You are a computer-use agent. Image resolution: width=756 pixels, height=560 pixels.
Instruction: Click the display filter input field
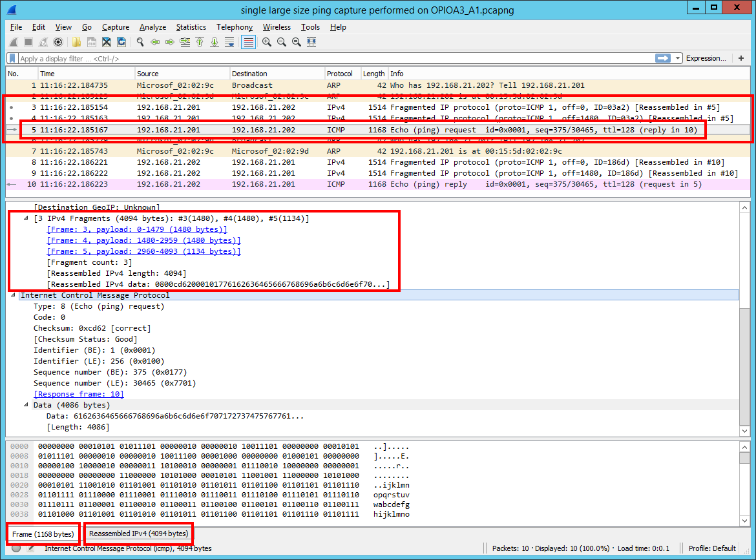(x=336, y=58)
